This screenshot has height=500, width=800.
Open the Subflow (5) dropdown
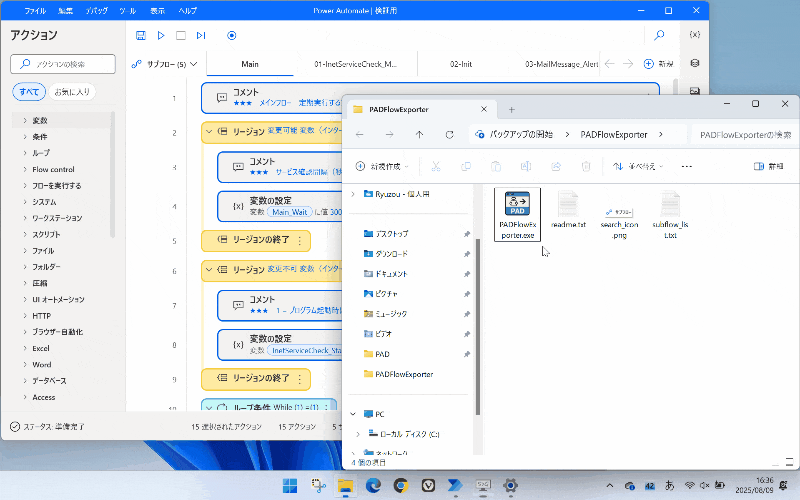click(165, 64)
